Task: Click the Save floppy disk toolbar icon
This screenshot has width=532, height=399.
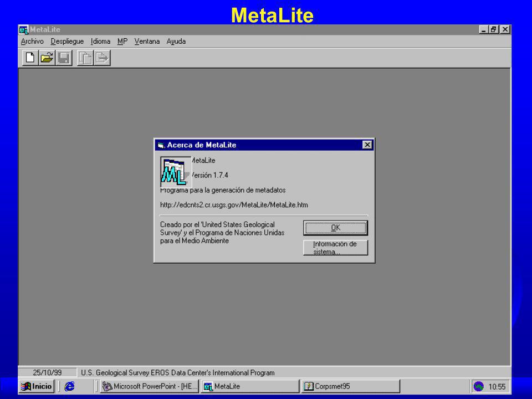Action: click(x=64, y=58)
